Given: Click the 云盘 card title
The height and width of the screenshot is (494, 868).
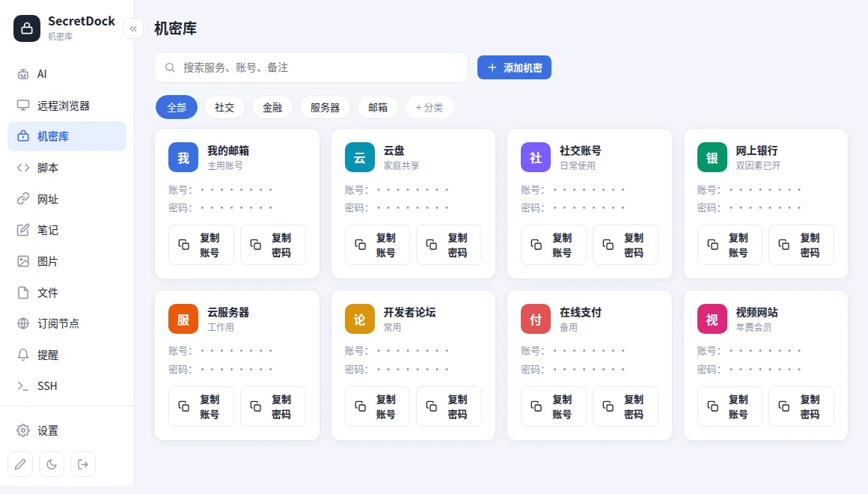Looking at the screenshot, I should pyautogui.click(x=394, y=150).
